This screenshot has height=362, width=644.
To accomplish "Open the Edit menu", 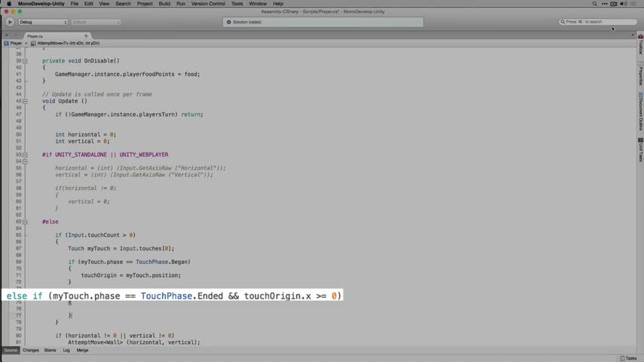I will 88,4.
